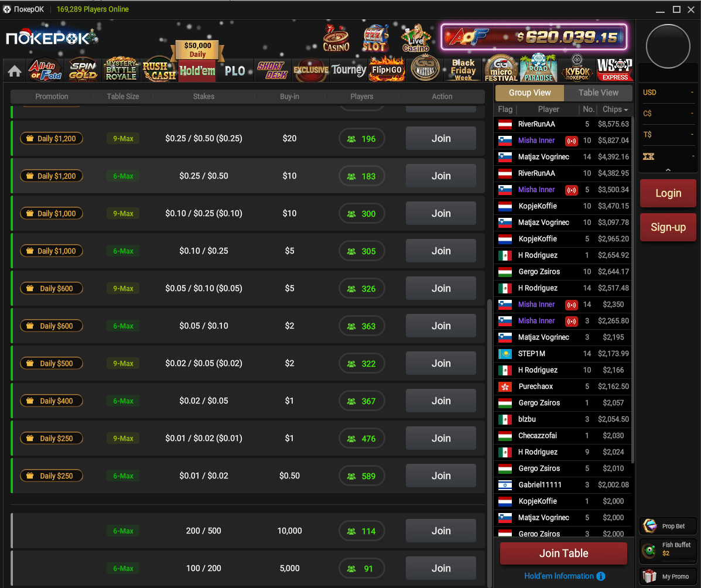Launch the Casino roulette icon

(x=336, y=39)
